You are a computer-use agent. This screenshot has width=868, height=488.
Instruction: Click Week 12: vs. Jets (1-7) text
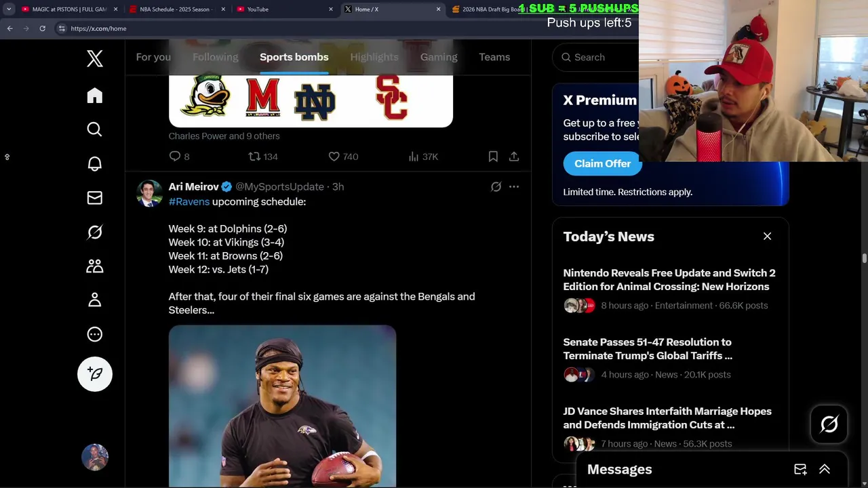point(218,269)
